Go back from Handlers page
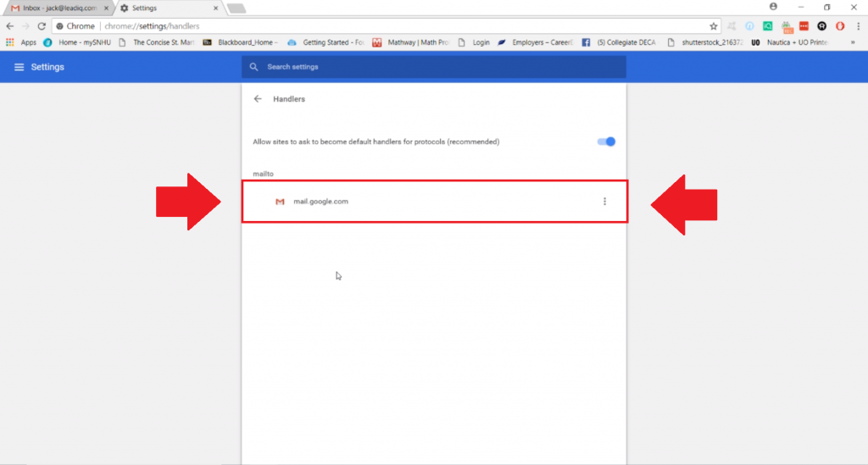Screen dimensions: 868x465 coord(258,99)
